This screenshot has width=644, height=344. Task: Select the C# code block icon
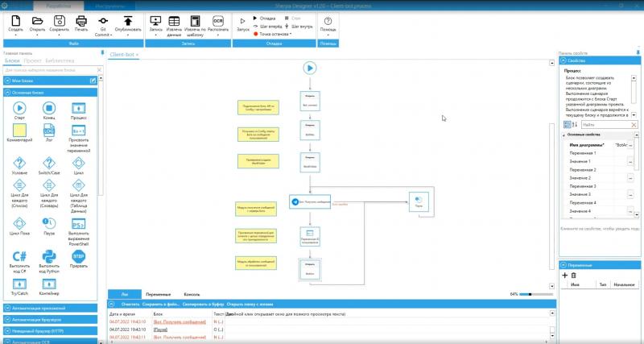point(19,256)
